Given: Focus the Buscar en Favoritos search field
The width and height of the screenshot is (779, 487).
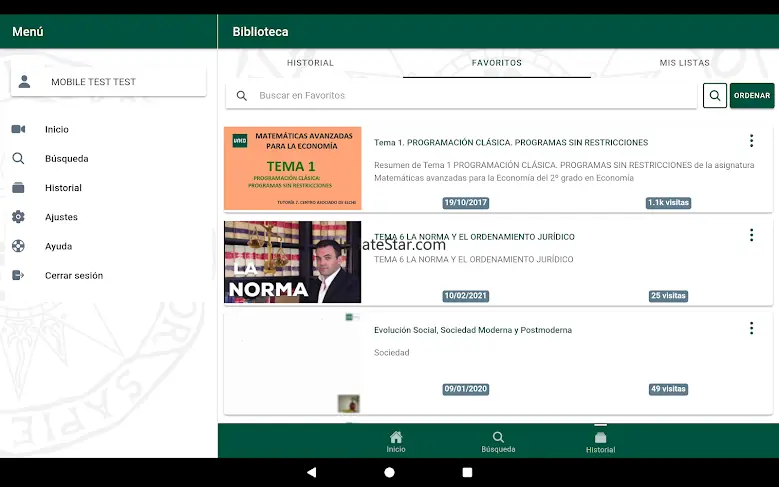Looking at the screenshot, I should pyautogui.click(x=470, y=96).
